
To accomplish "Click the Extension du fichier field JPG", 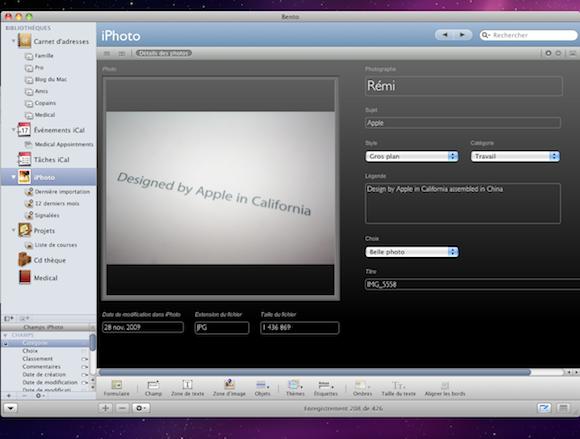I will click(222, 328).
